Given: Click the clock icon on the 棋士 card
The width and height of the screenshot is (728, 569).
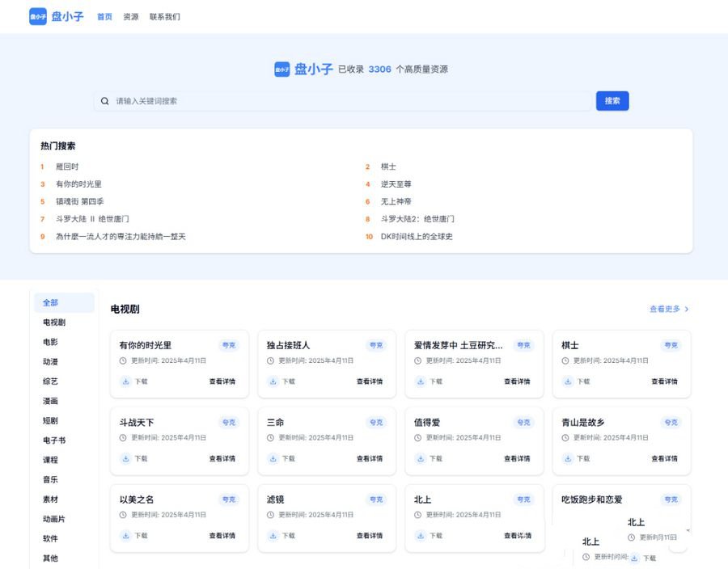Looking at the screenshot, I should (566, 361).
